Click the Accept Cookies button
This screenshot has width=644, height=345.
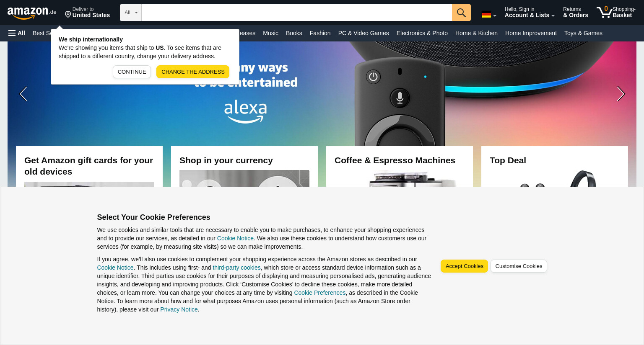pyautogui.click(x=464, y=266)
